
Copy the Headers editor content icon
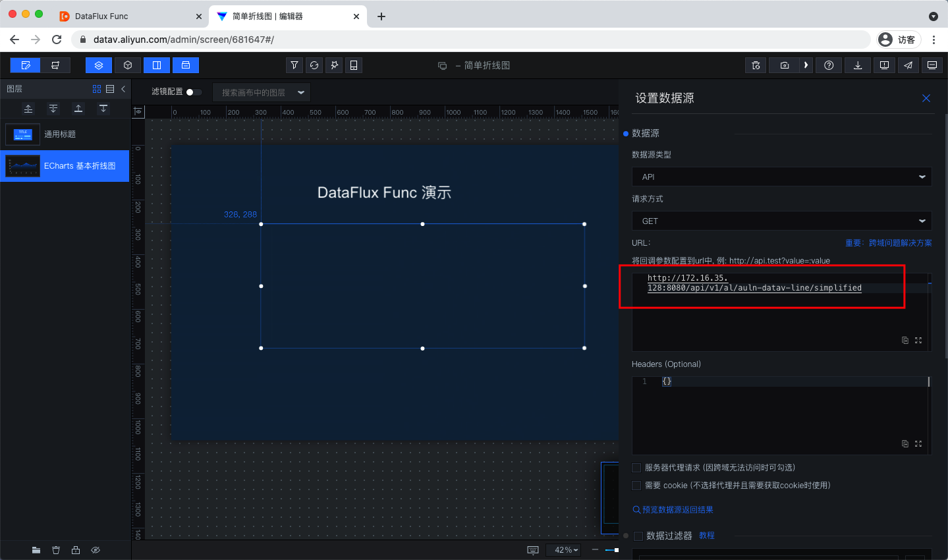tap(905, 444)
